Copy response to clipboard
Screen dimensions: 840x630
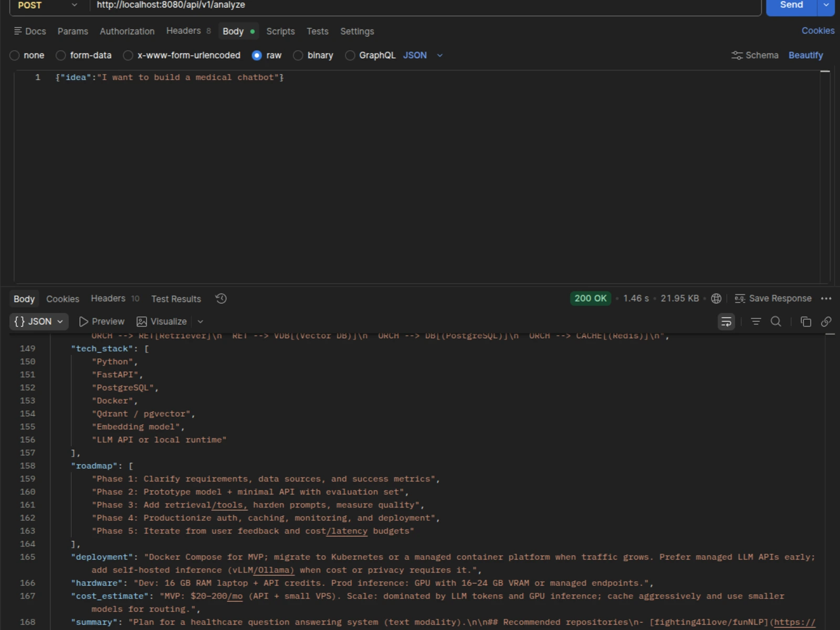pos(806,321)
